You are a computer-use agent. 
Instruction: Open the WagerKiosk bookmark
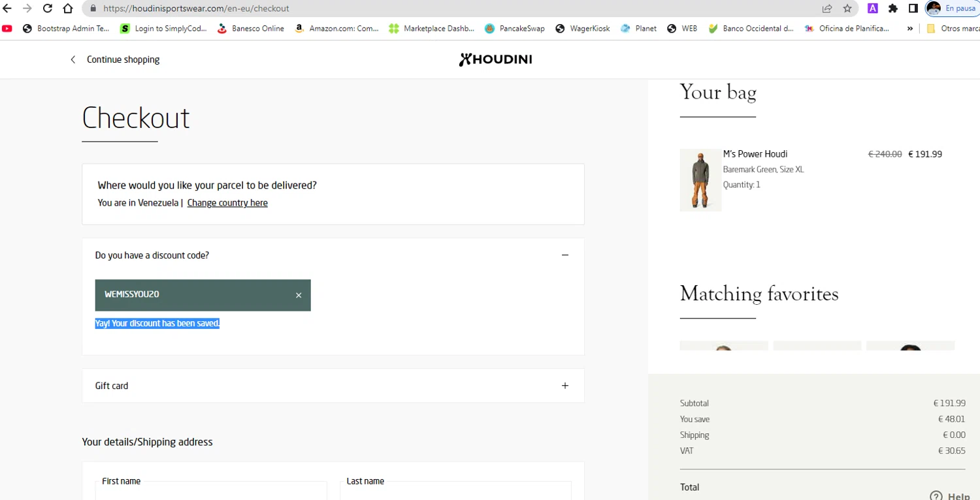pos(583,29)
